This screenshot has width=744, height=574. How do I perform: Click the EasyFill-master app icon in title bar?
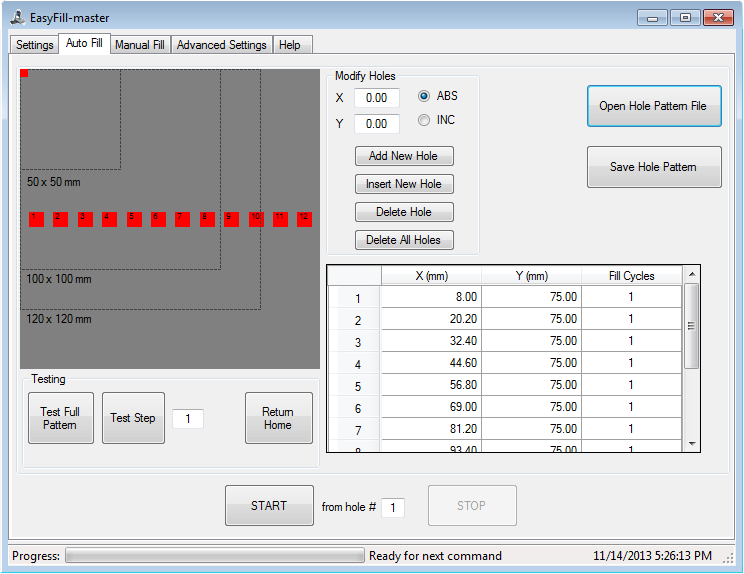pyautogui.click(x=18, y=18)
